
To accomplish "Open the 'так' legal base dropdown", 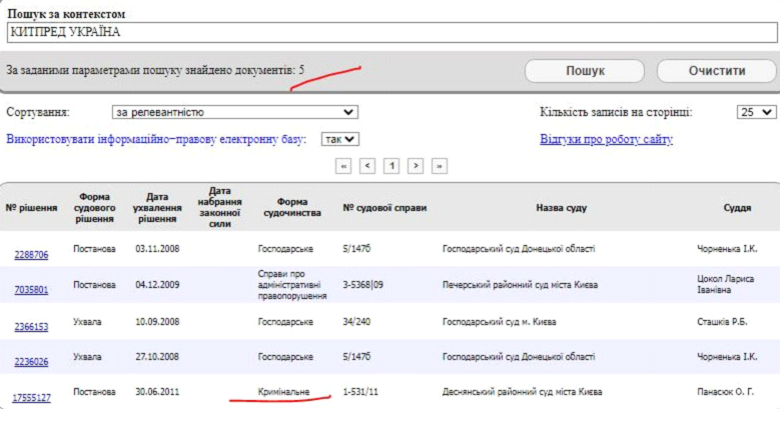I will coord(340,139).
